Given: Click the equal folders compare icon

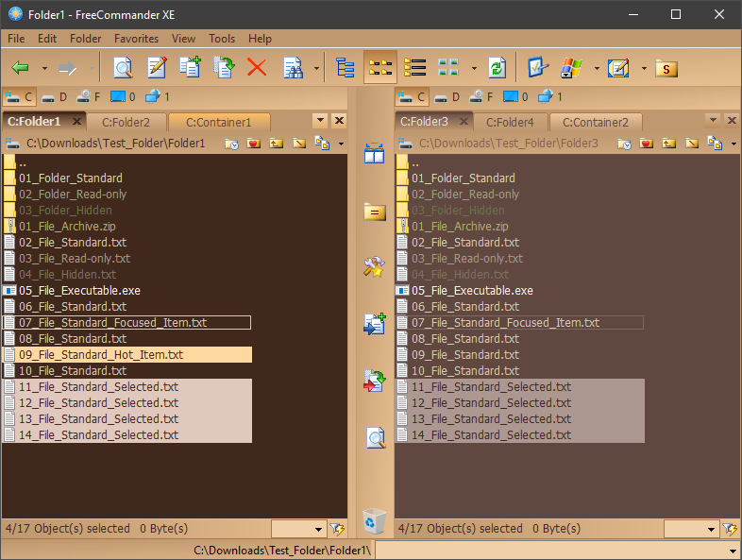Looking at the screenshot, I should point(375,212).
